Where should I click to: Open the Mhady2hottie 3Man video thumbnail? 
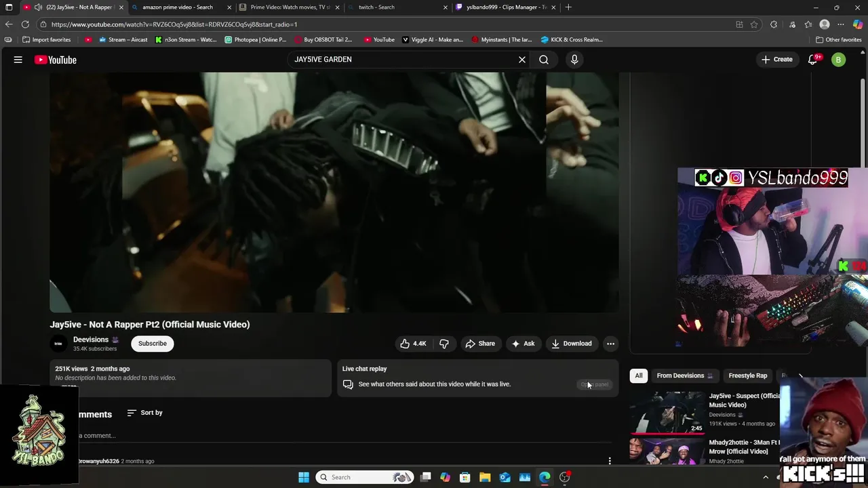click(667, 451)
